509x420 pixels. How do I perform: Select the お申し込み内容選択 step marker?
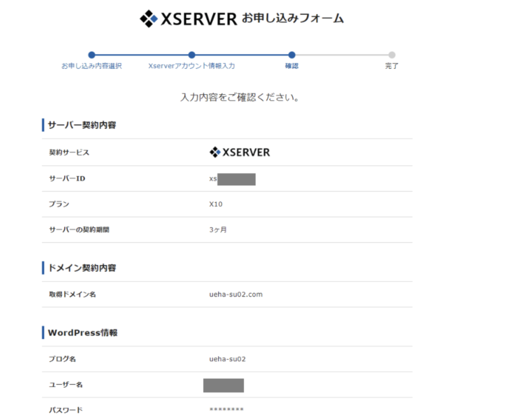(91, 55)
